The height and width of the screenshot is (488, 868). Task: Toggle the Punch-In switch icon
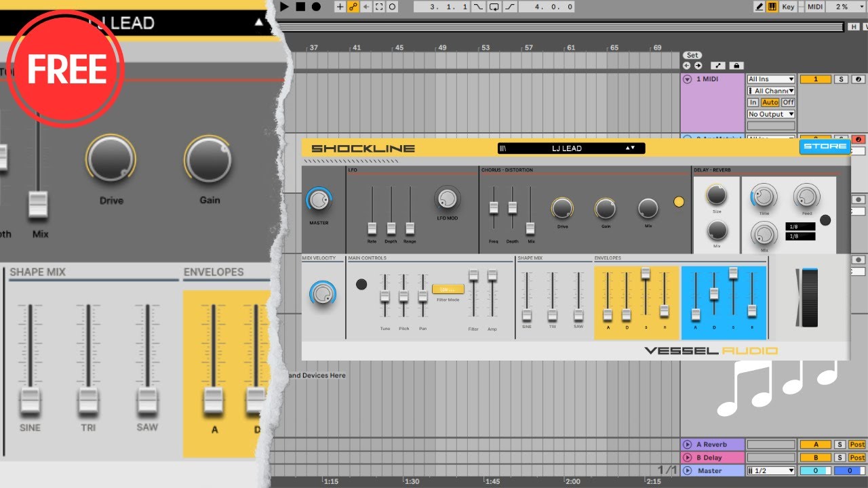[x=479, y=7]
